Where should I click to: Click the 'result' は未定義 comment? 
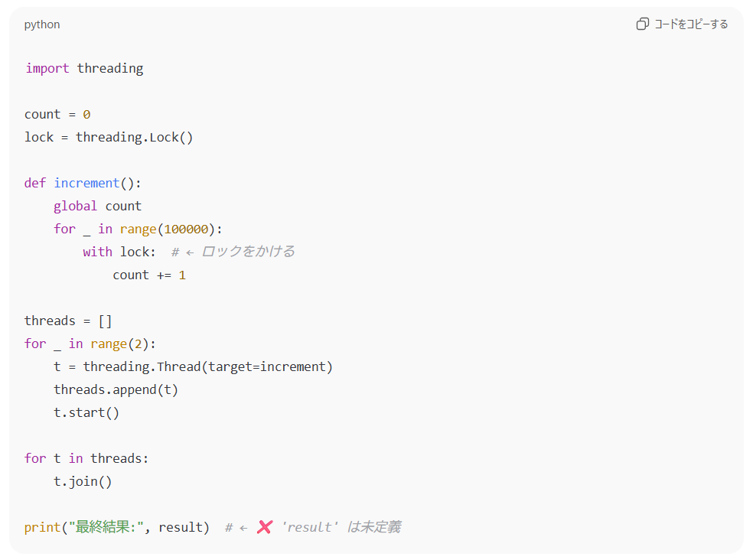(341, 527)
